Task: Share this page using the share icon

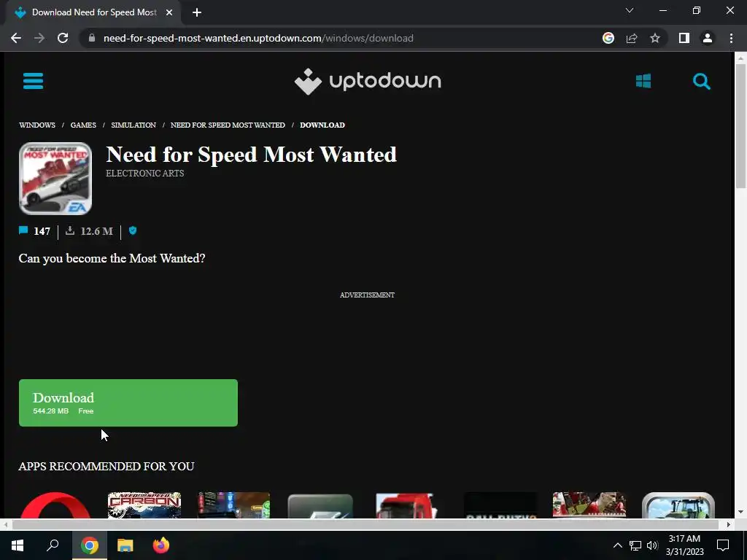Action: [632, 38]
